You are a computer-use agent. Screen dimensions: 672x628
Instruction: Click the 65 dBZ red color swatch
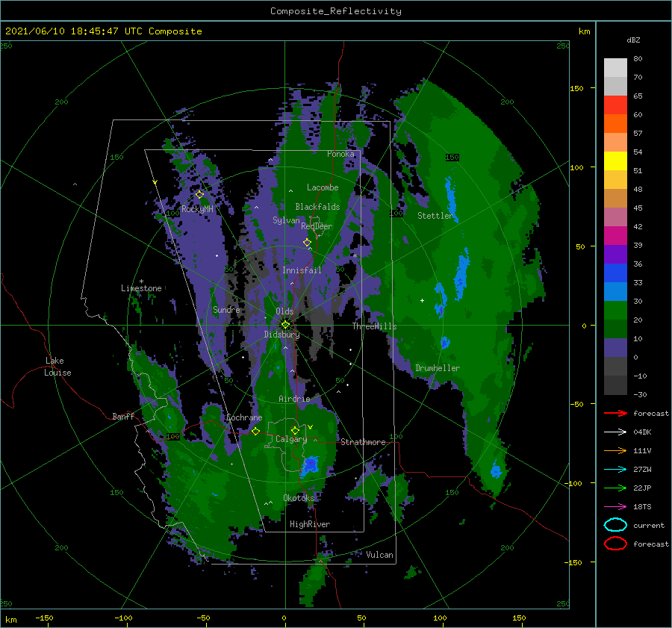pos(615,105)
